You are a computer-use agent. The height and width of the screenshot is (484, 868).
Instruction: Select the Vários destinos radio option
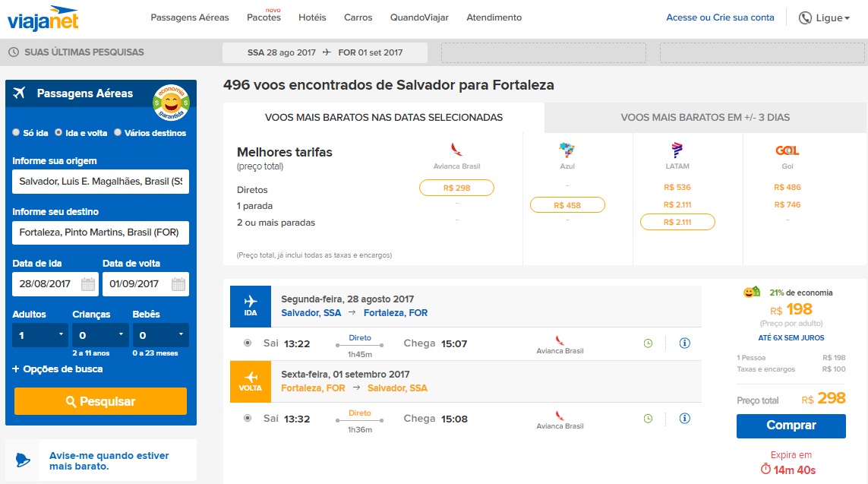118,132
